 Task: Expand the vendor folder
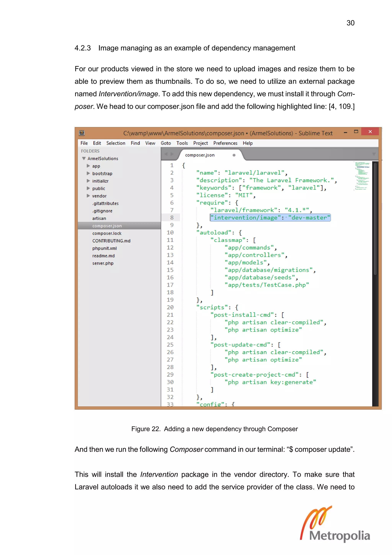[x=88, y=196]
